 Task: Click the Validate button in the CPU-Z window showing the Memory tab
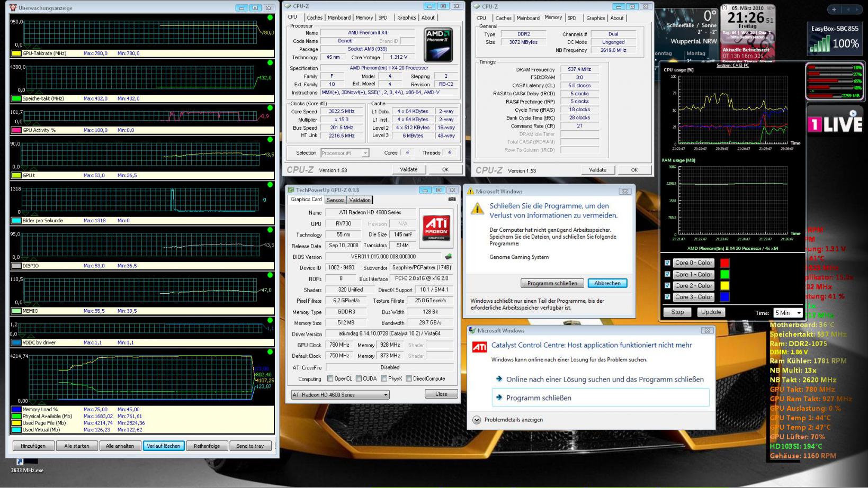click(597, 170)
